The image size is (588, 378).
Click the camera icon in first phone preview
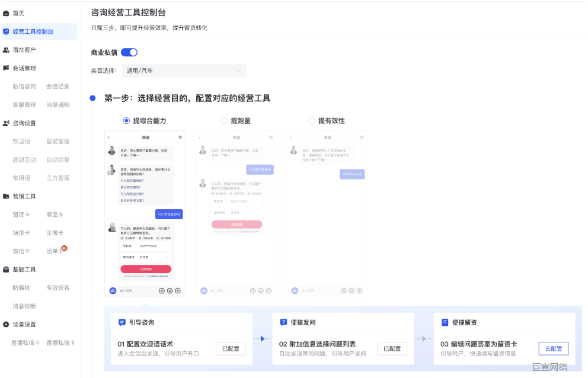(x=113, y=291)
